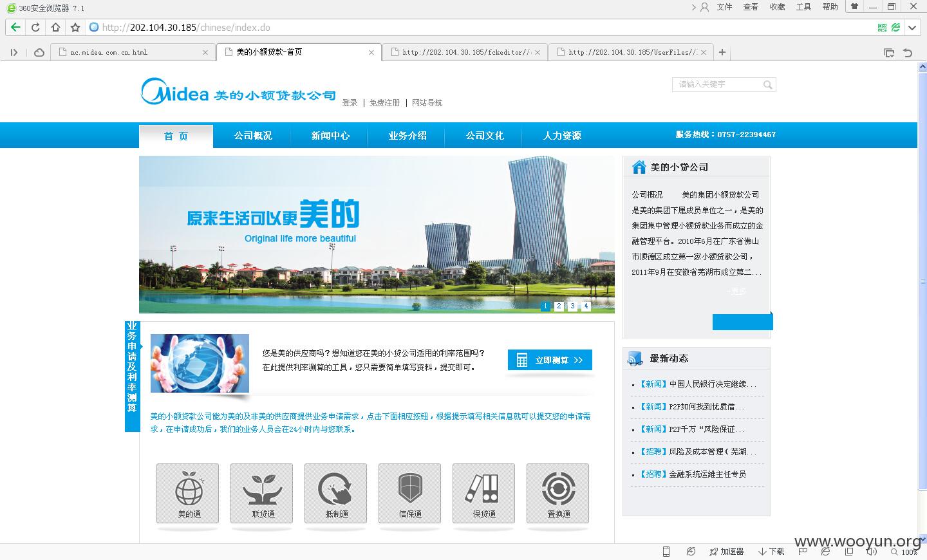
Task: Click the search magnifier icon on site
Action: click(767, 85)
